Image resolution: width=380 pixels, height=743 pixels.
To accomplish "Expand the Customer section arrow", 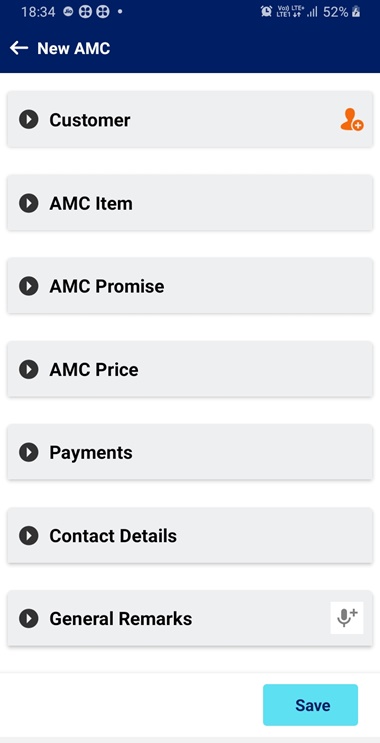I will tap(28, 119).
